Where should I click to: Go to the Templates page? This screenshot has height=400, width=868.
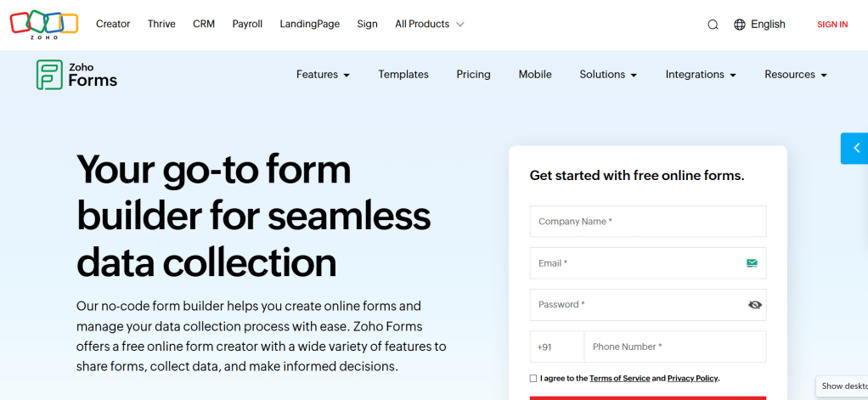pyautogui.click(x=403, y=75)
